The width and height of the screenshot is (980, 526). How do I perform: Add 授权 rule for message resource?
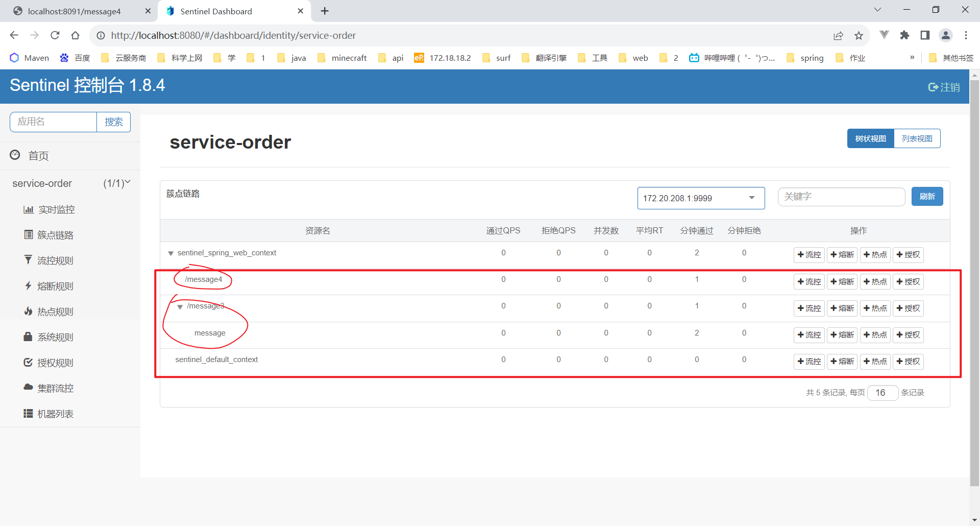coord(908,335)
